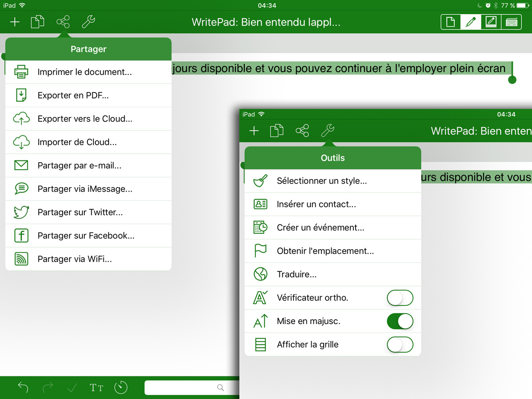Turn off the Mise en majusc. switch

pos(400,321)
